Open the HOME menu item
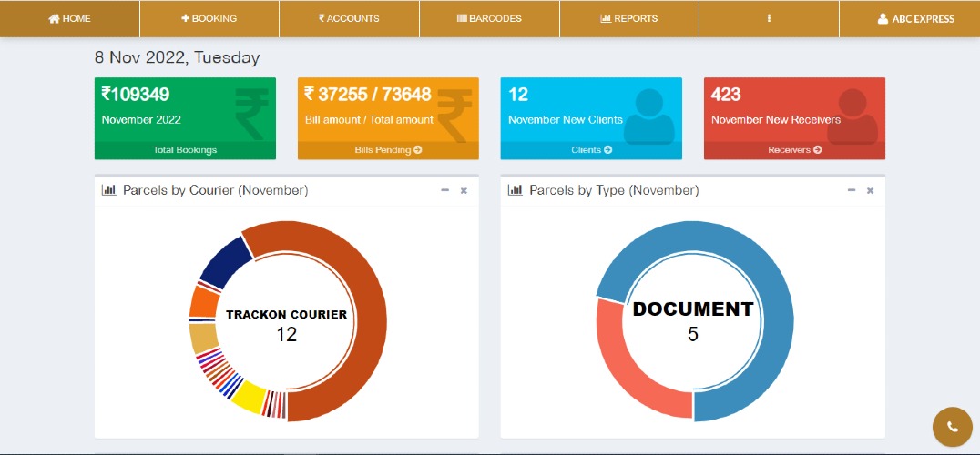Viewport: 980px width, 455px height. point(69,19)
